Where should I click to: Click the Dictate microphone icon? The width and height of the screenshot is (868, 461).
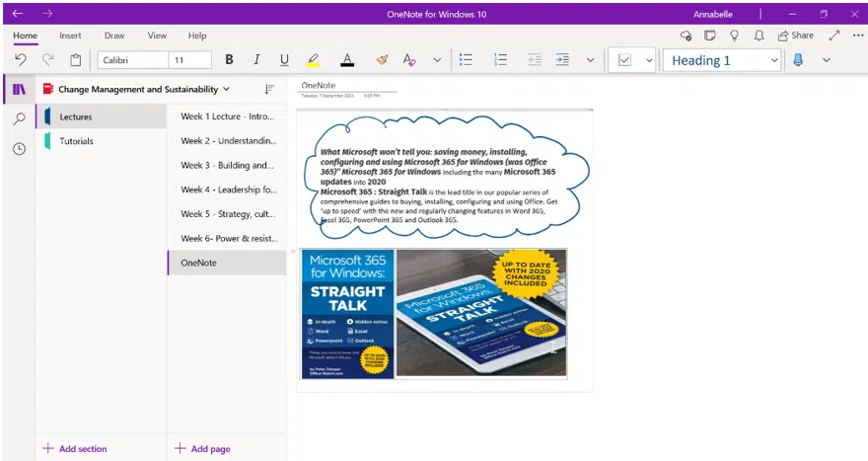(798, 60)
